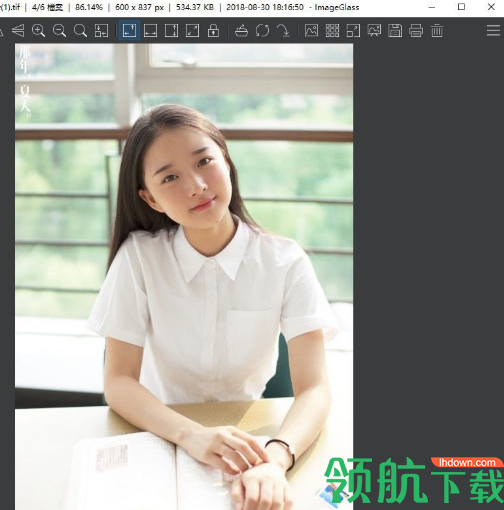The width and height of the screenshot is (504, 510).
Task: Open the hamburger main menu
Action: 493,30
